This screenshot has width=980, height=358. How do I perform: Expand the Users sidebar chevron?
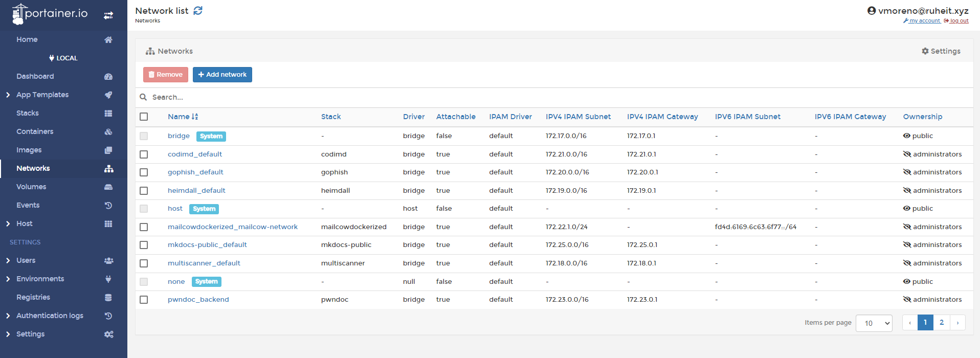[8, 261]
